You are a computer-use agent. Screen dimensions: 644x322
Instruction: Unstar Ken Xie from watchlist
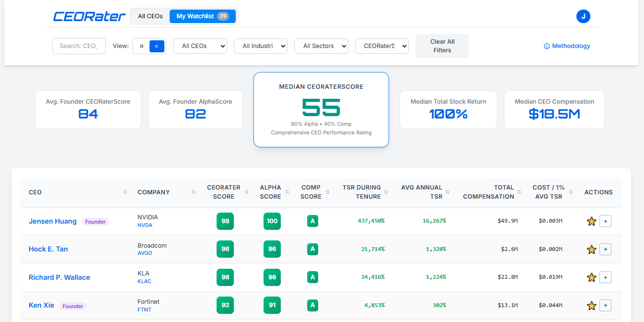pos(591,306)
